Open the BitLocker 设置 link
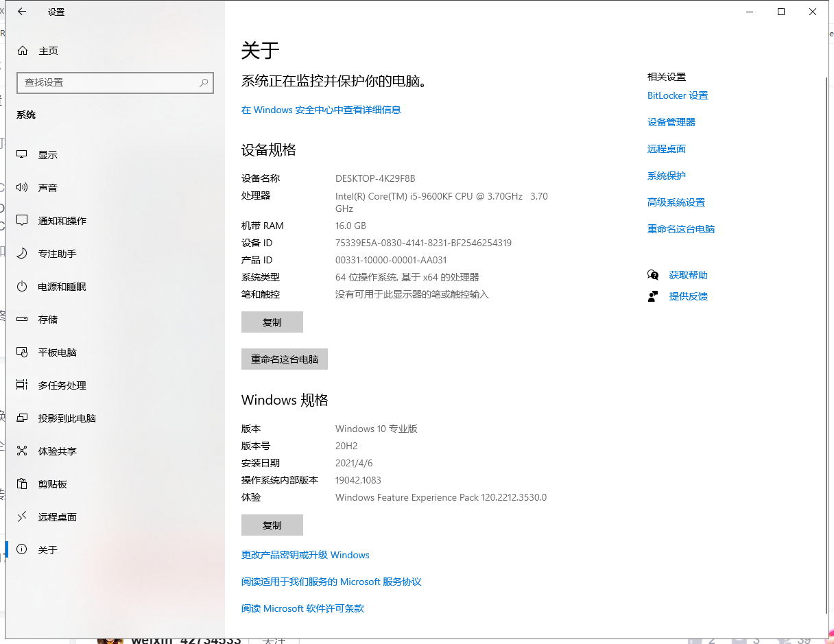The height and width of the screenshot is (644, 834). click(x=678, y=95)
